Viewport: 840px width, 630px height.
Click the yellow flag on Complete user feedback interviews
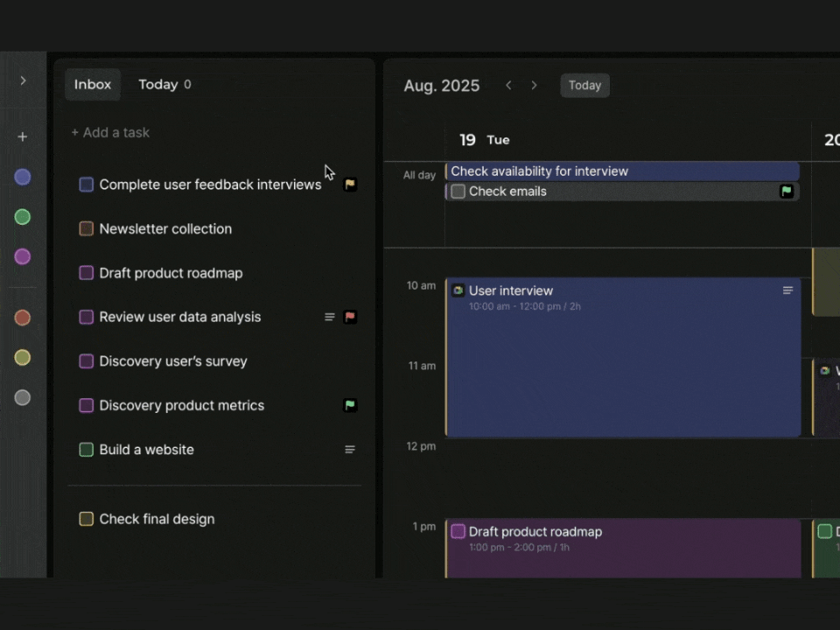350,185
